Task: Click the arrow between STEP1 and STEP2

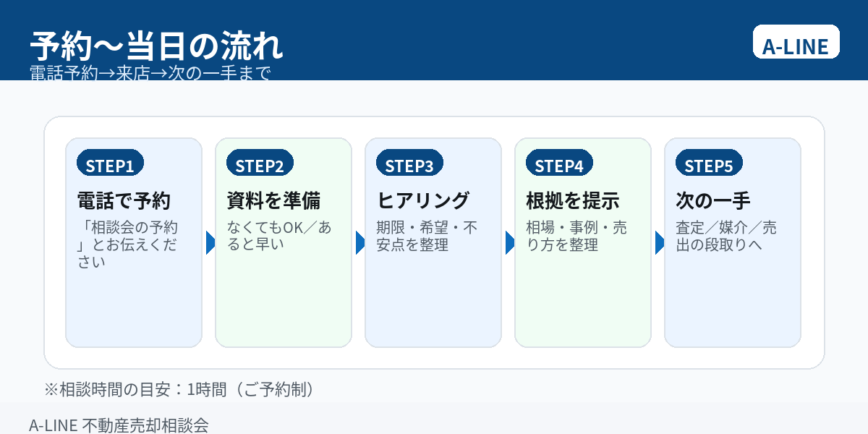Action: point(210,243)
